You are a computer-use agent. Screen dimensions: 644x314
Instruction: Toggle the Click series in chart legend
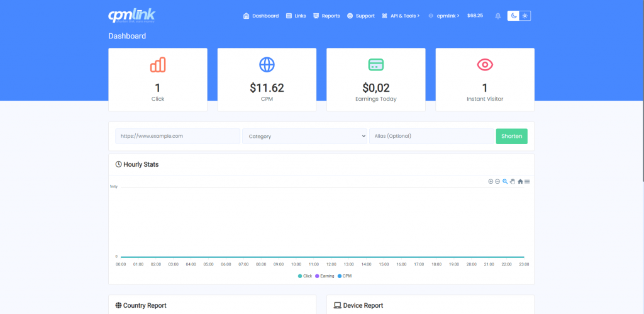[x=305, y=276]
